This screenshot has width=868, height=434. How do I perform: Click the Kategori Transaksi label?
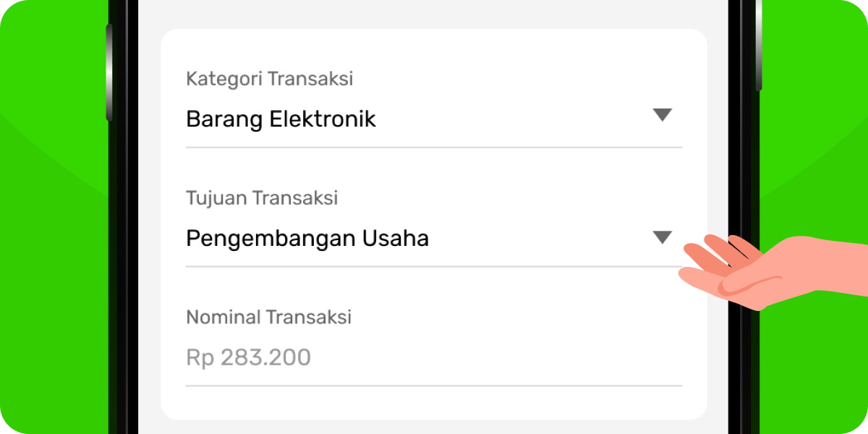point(269,79)
